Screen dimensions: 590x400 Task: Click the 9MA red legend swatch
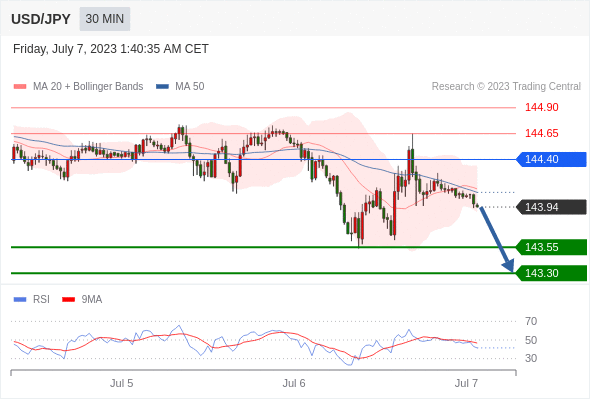click(x=68, y=300)
